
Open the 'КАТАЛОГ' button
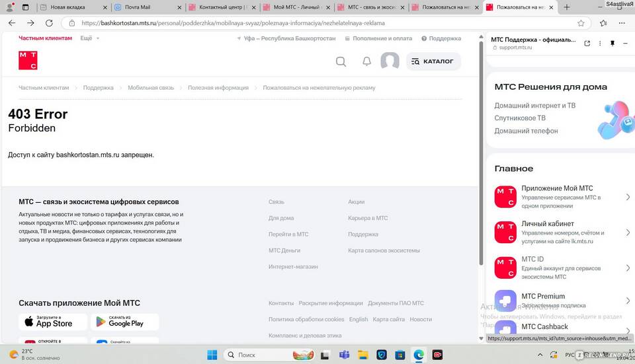tap(433, 61)
